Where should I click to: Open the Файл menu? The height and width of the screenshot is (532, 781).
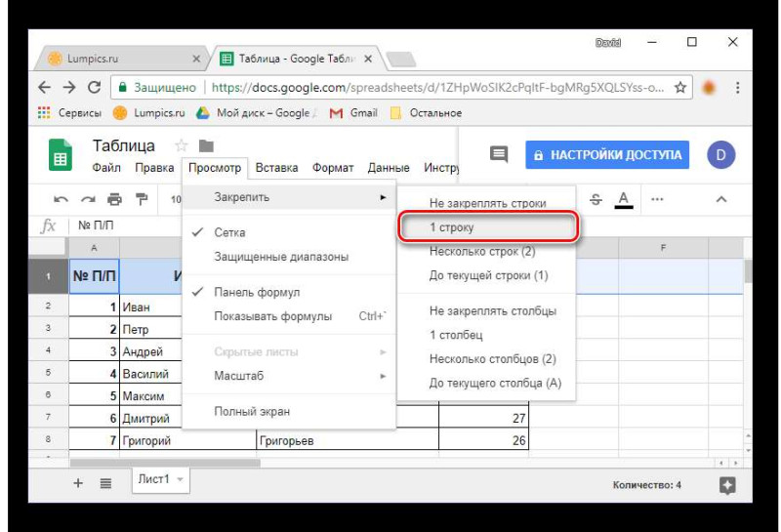(106, 168)
